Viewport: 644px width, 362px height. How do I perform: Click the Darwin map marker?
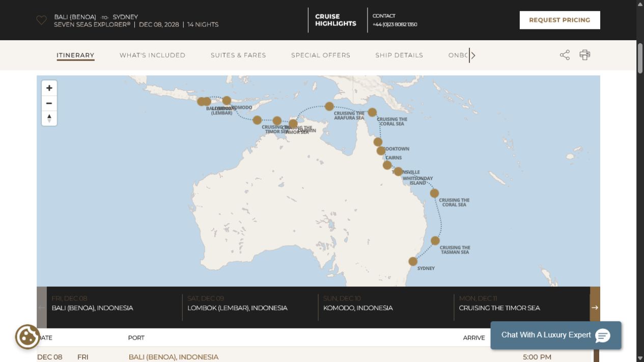click(293, 124)
